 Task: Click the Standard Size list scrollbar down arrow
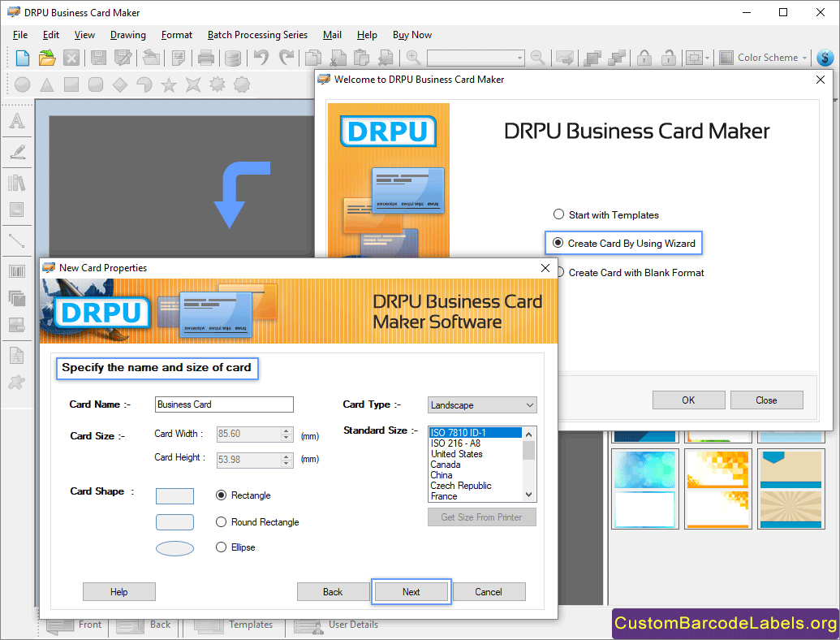click(x=528, y=495)
